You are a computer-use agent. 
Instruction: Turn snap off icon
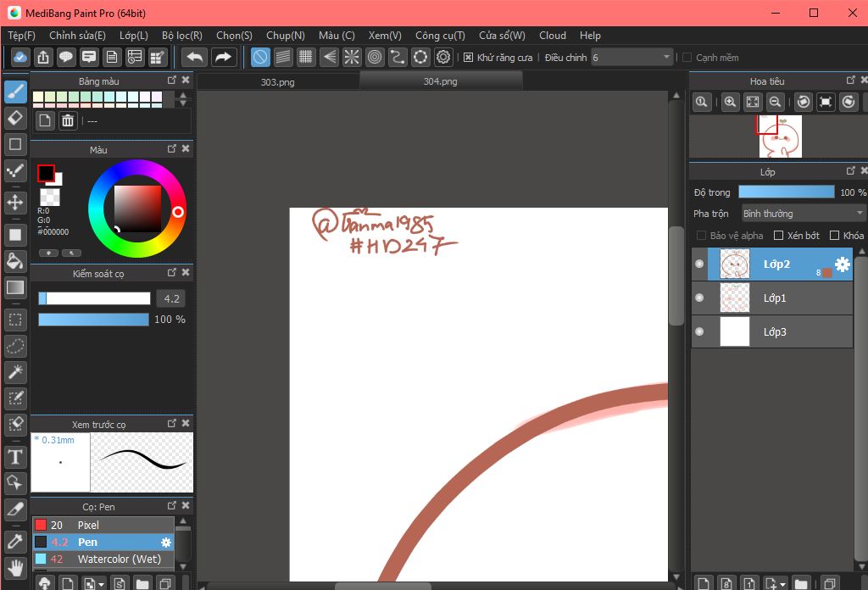tap(260, 57)
